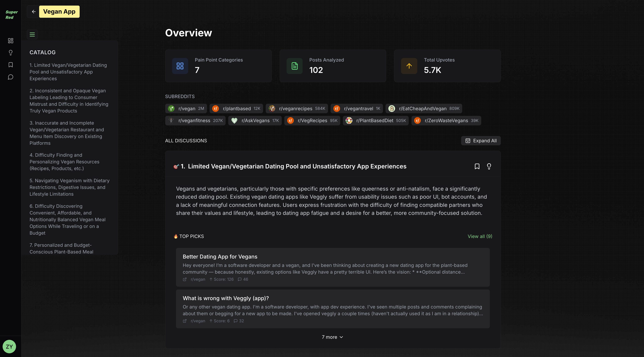Click the ZY user avatar

pyautogui.click(x=9, y=347)
